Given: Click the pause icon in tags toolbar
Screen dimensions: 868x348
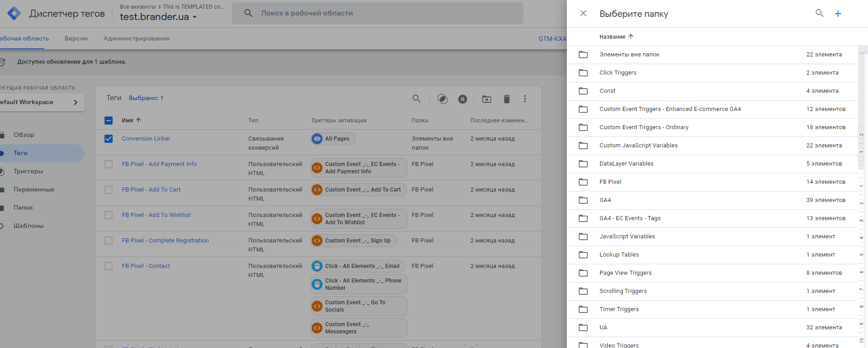Looking at the screenshot, I should pos(463,99).
